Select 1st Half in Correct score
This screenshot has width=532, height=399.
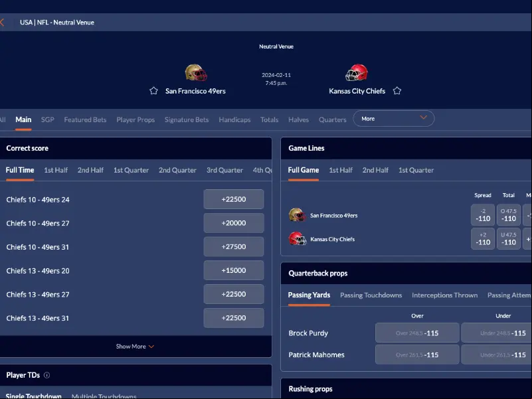(56, 170)
